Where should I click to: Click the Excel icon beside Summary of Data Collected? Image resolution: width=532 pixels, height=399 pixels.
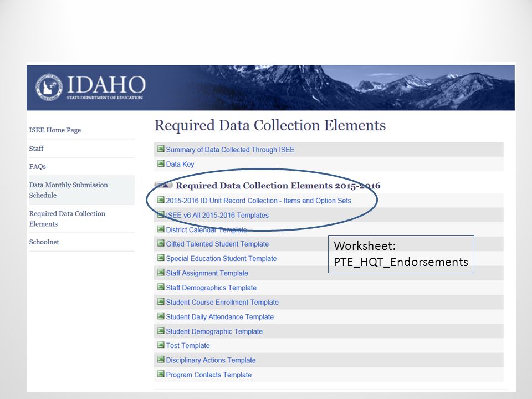(161, 149)
